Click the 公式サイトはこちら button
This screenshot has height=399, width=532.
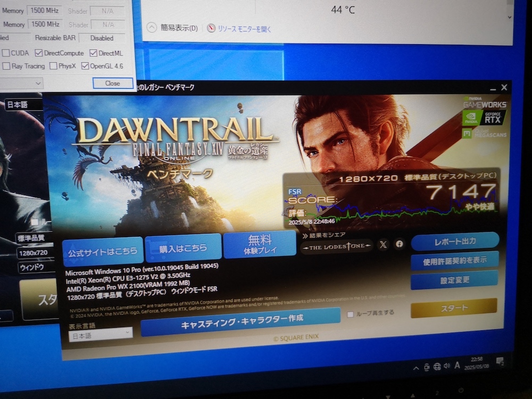[x=103, y=252]
